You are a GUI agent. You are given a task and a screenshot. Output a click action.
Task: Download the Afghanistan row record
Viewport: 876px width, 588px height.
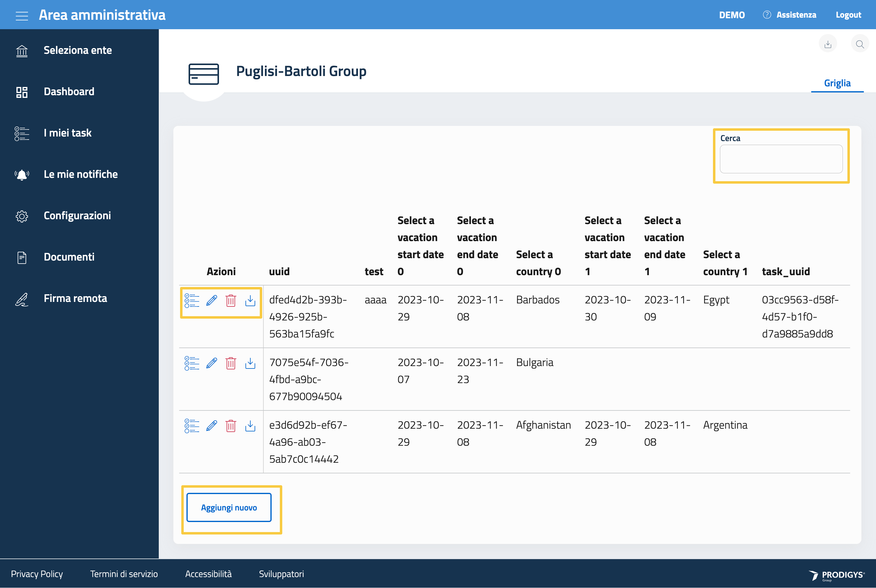250,426
